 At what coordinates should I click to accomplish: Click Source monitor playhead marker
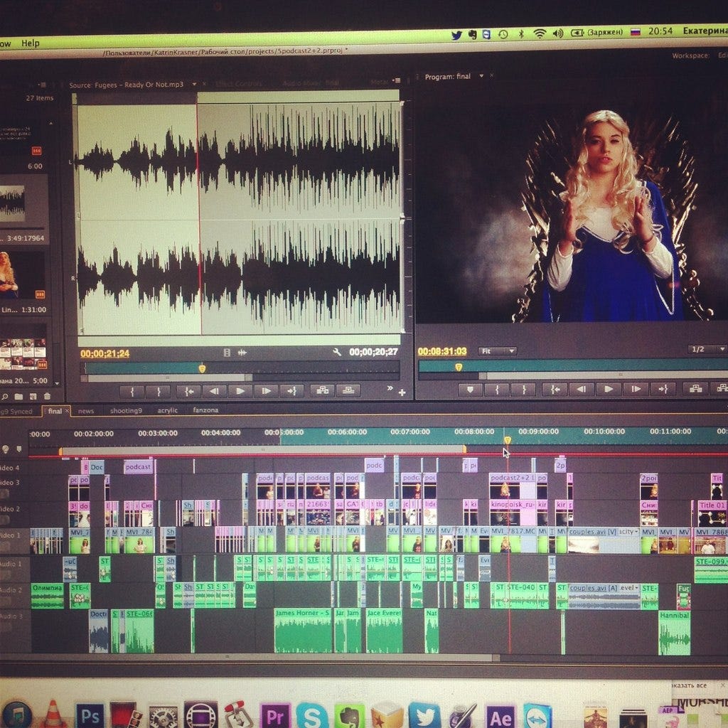point(202,368)
